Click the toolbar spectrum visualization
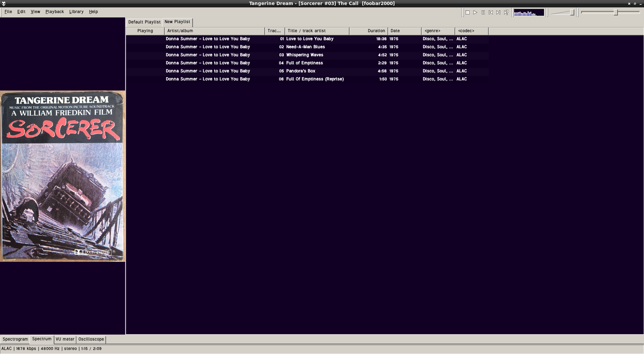 (529, 12)
